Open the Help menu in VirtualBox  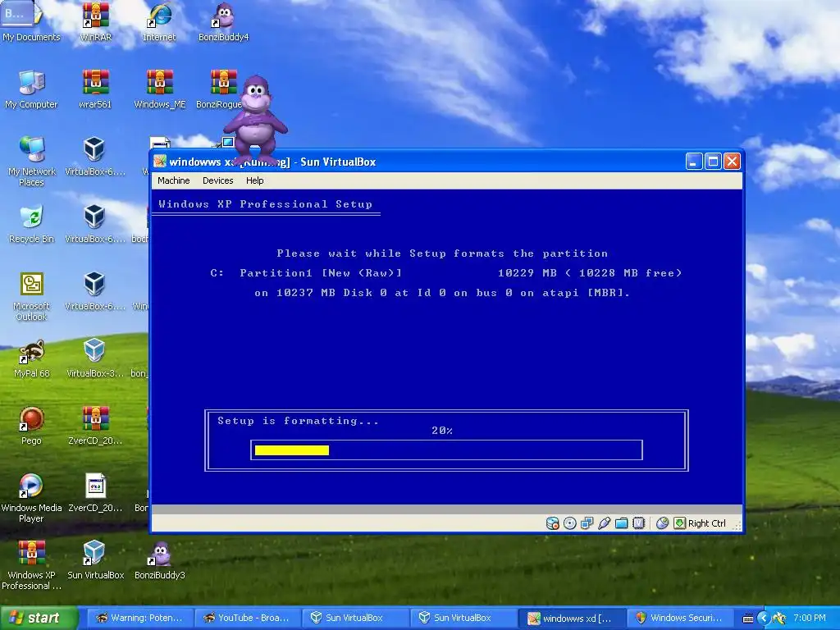254,180
